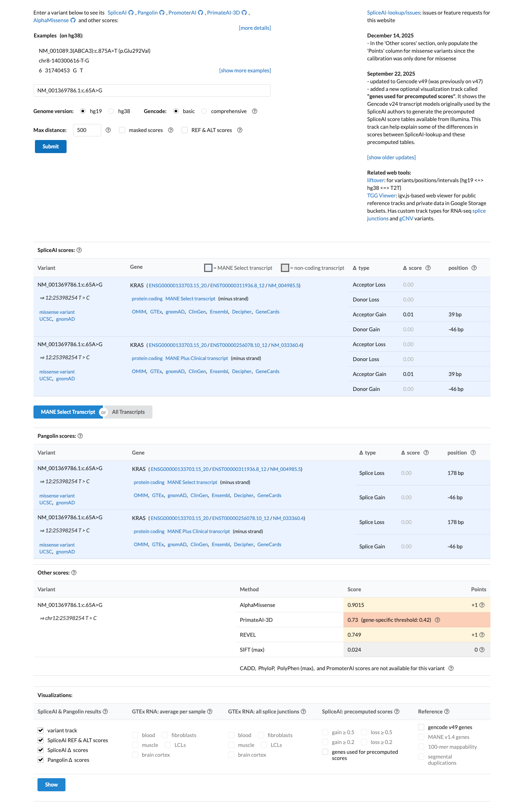Select hg38 genome version
The width and height of the screenshot is (529, 812).
click(111, 111)
